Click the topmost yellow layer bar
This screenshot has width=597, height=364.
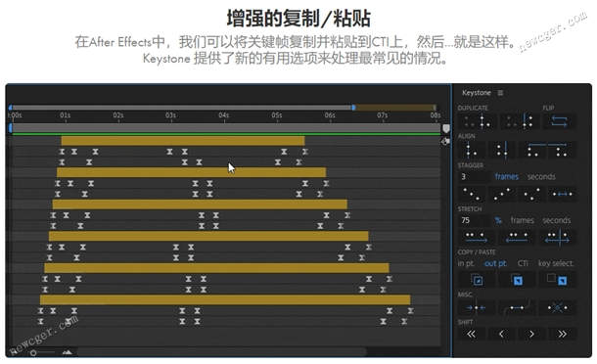(183, 141)
